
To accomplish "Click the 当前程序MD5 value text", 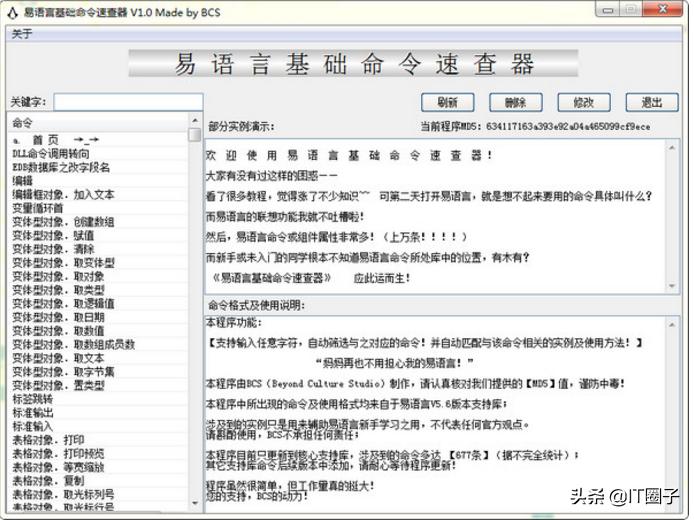I will [x=568, y=127].
